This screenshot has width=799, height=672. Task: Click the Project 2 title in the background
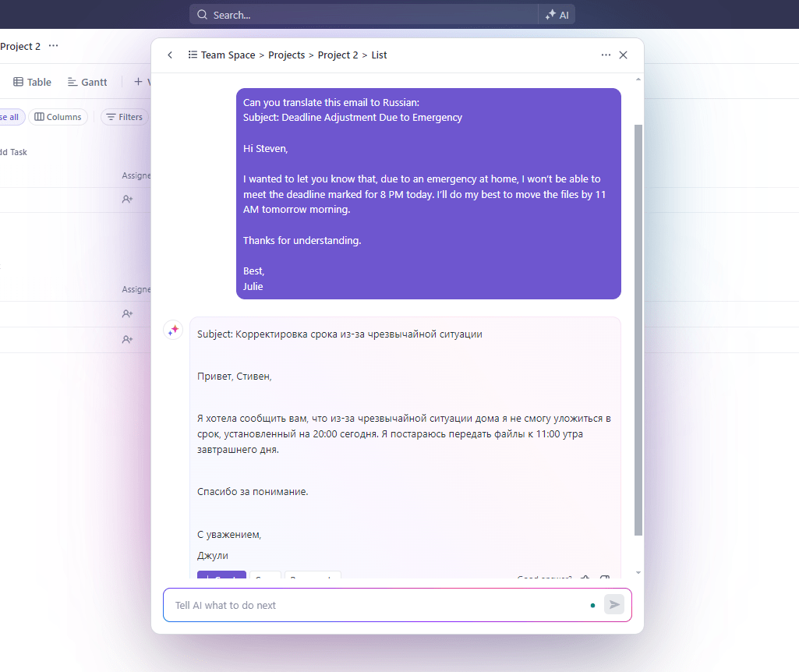19,46
